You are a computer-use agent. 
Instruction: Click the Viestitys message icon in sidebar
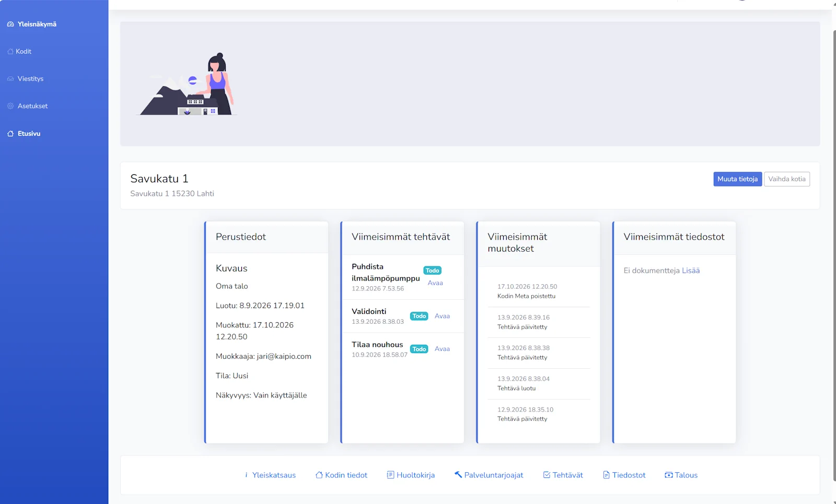pyautogui.click(x=10, y=79)
